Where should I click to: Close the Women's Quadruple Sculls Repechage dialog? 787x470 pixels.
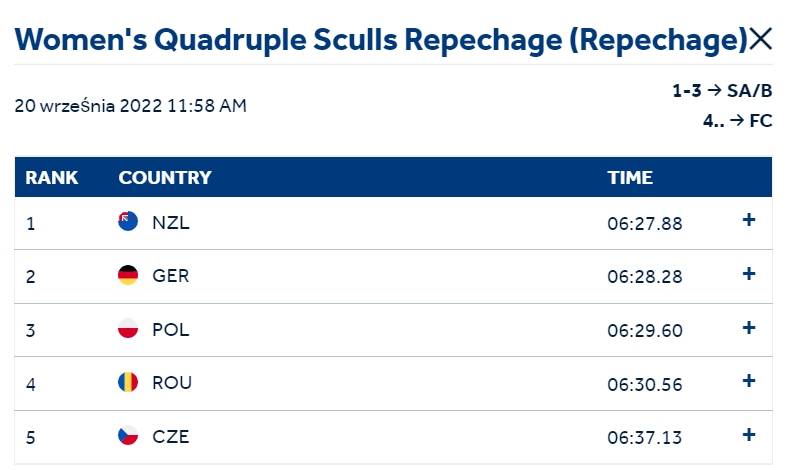tap(760, 39)
